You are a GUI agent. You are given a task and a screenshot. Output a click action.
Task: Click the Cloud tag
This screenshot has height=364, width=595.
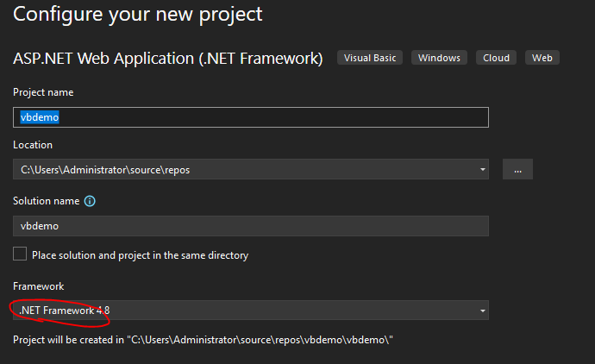click(x=496, y=58)
